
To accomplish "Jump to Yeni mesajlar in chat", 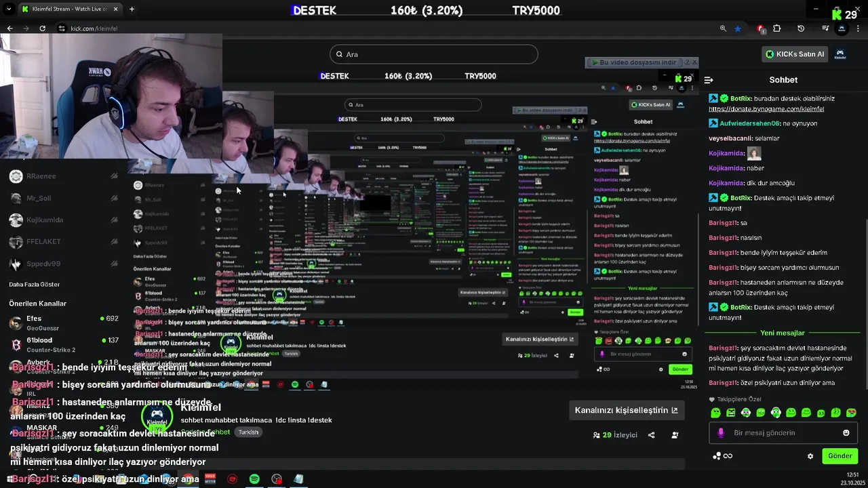I will (x=782, y=333).
